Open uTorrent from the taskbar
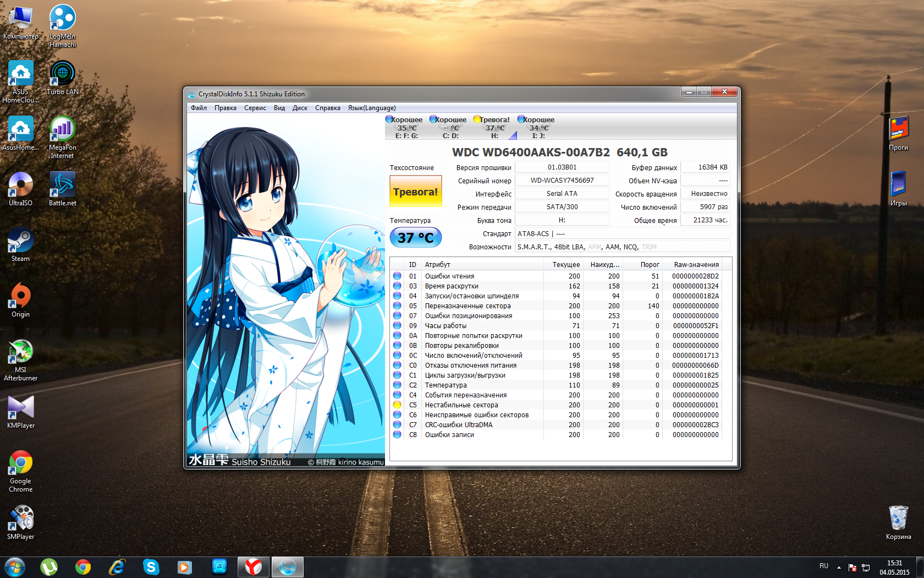This screenshot has width=924, height=578. click(x=49, y=567)
